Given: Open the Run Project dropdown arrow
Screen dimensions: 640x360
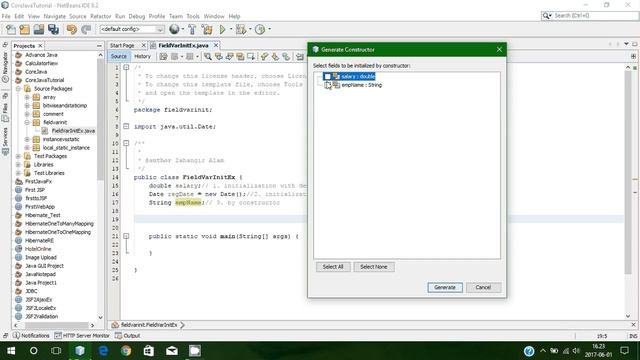Looking at the screenshot, I should [x=231, y=29].
